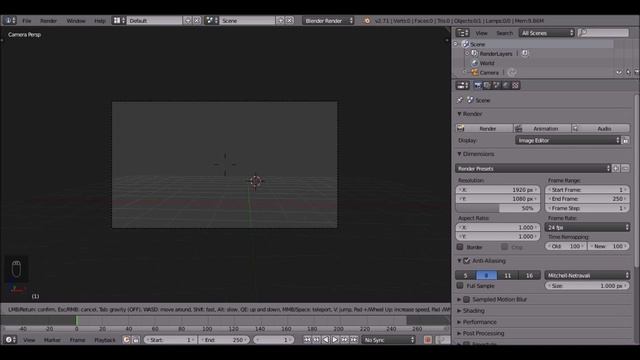Delete the current scene with X icon
Screen dimensions: 640x360
click(x=289, y=20)
